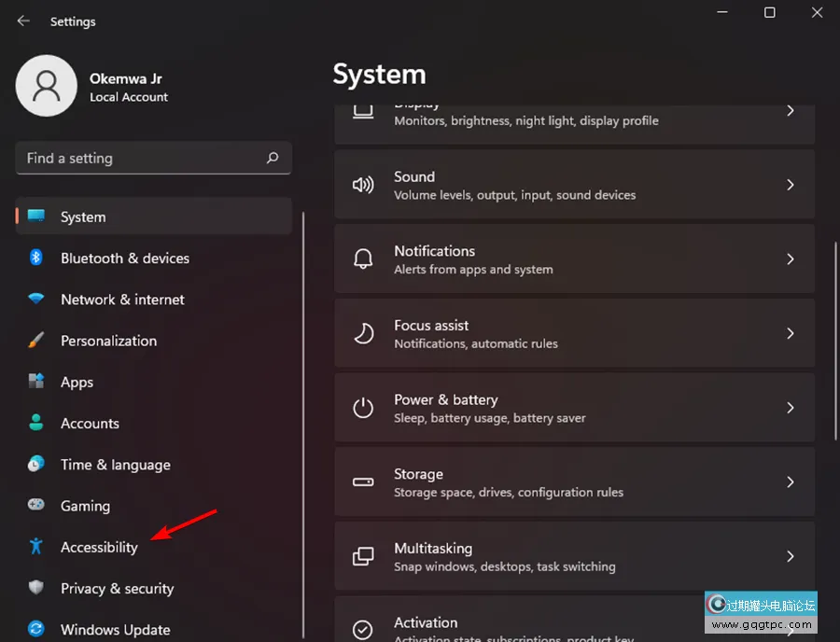
Task: Select the Apps icon in the sidebar
Action: click(35, 382)
